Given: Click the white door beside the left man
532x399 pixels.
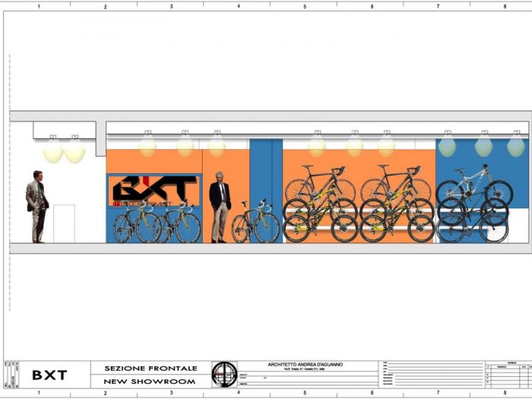Looking at the screenshot, I should [64, 223].
